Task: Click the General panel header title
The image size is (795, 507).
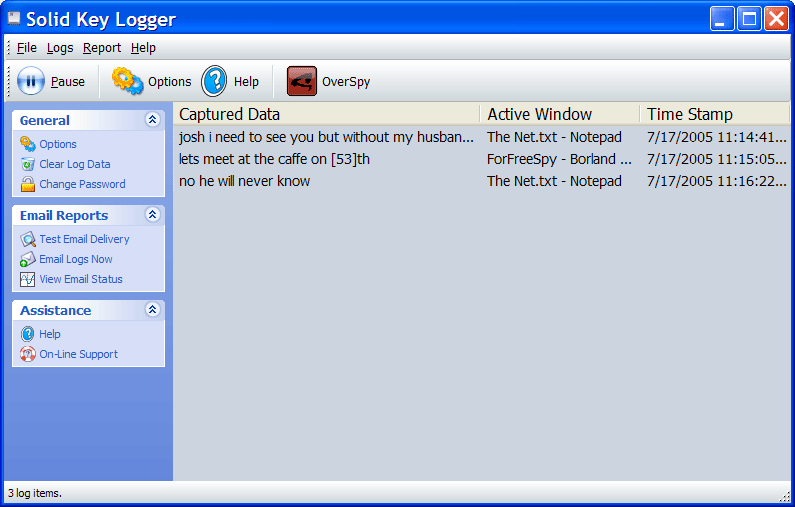Action: tap(45, 120)
